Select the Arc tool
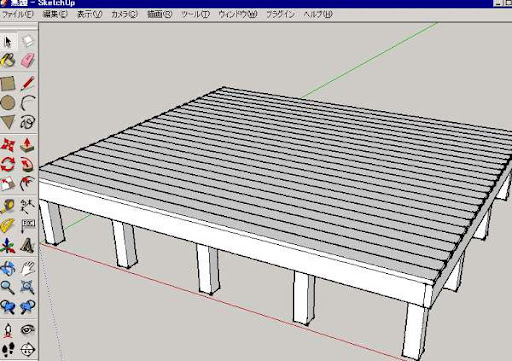This screenshot has width=512, height=361. (x=28, y=103)
